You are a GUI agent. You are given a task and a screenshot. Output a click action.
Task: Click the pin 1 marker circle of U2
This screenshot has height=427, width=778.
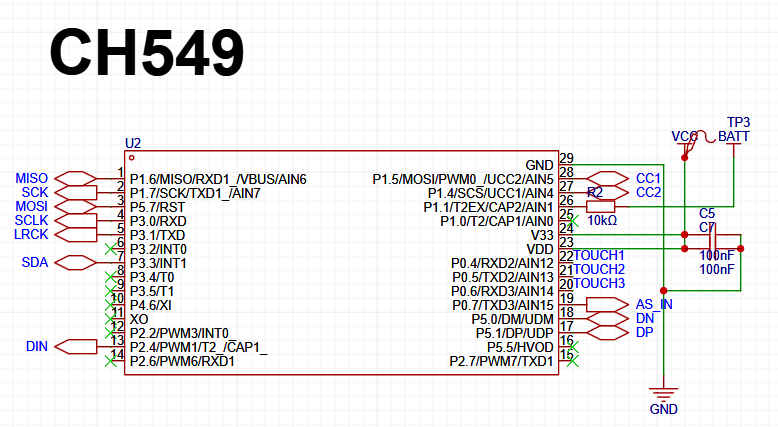pos(131,158)
